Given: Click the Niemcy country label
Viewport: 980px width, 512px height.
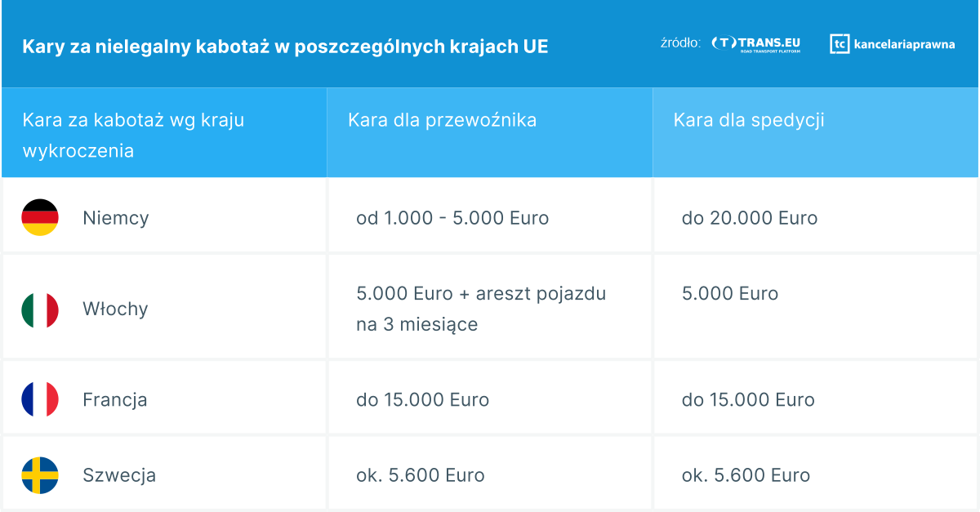Looking at the screenshot, I should 116,218.
